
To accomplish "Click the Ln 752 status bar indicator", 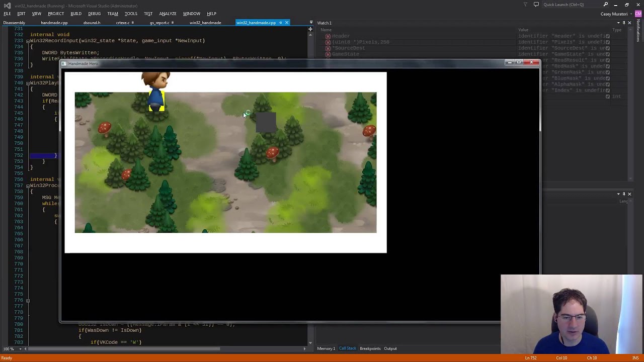I will coord(531,358).
